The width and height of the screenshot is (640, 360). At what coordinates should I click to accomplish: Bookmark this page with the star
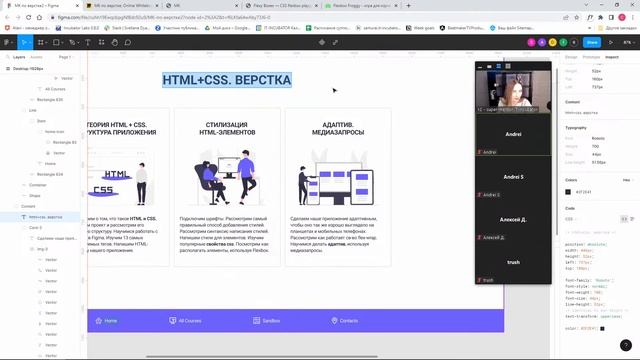(577, 18)
